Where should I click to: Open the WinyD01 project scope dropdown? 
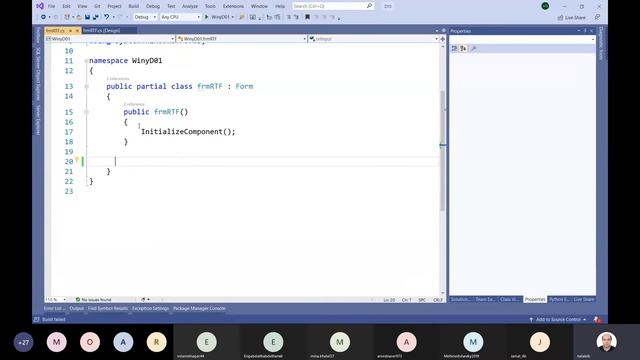click(x=110, y=39)
